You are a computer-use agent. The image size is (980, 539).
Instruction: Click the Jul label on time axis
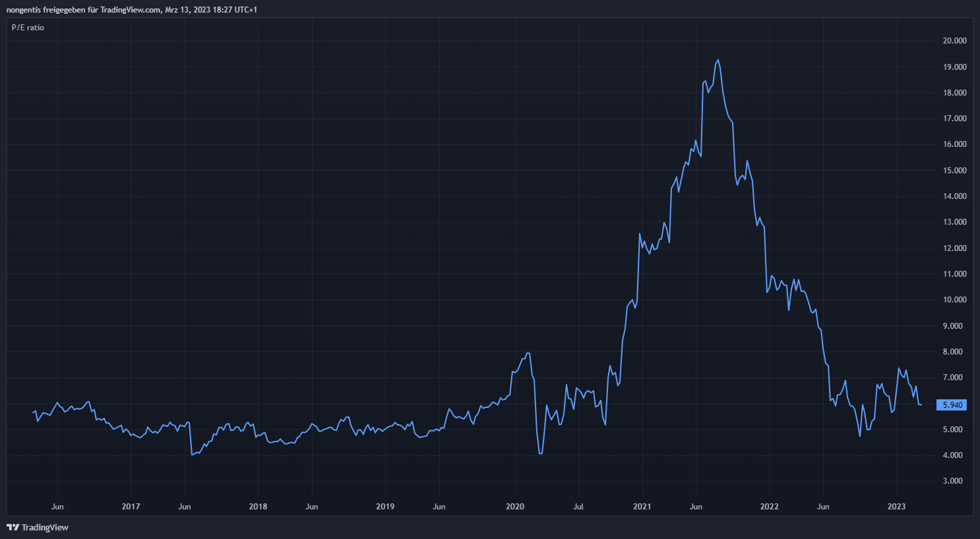tap(578, 507)
